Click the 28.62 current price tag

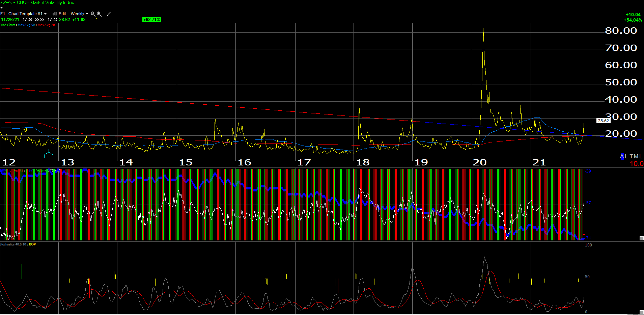(604, 121)
